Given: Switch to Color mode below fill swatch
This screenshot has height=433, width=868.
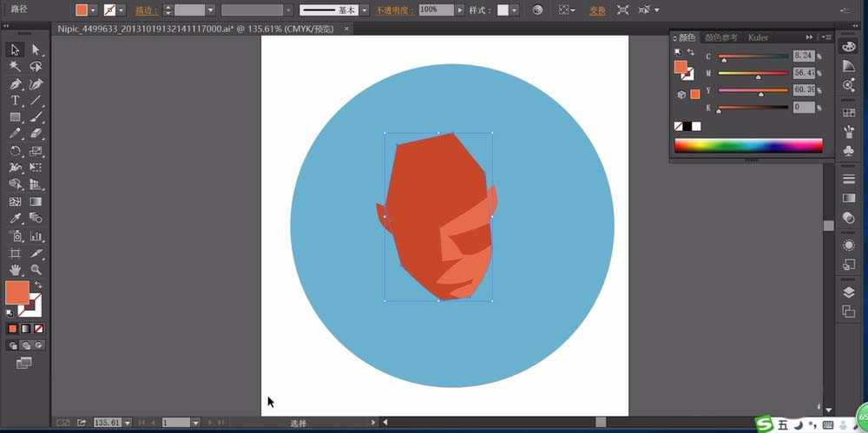Looking at the screenshot, I should [x=13, y=329].
